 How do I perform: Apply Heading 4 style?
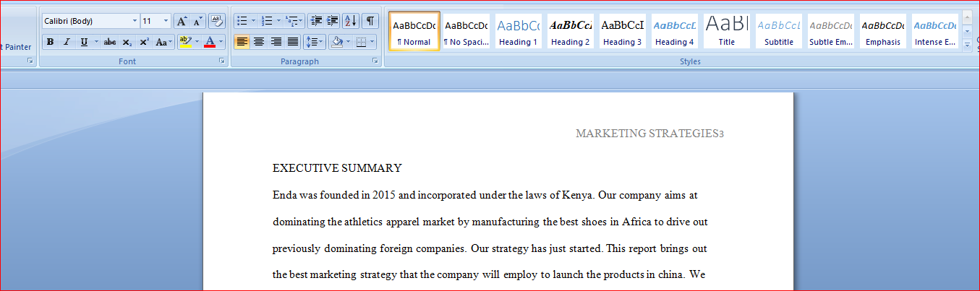tap(675, 31)
